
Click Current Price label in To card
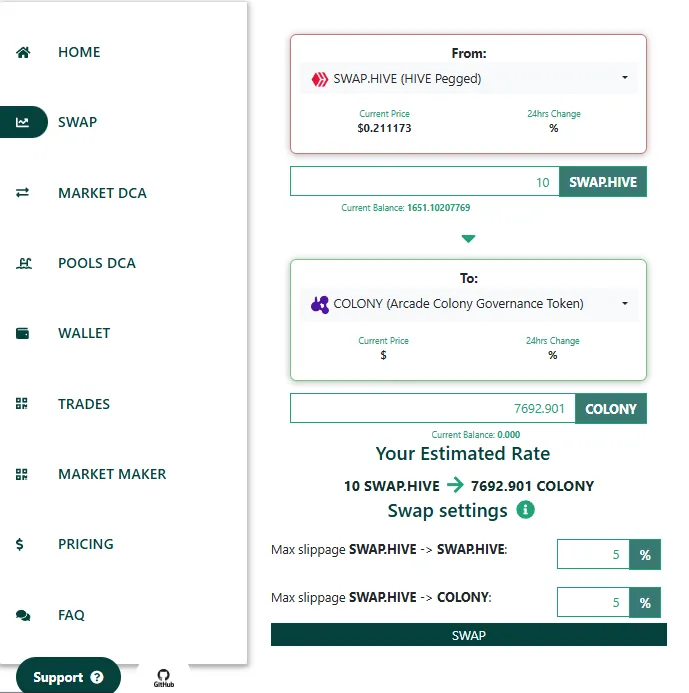383,341
